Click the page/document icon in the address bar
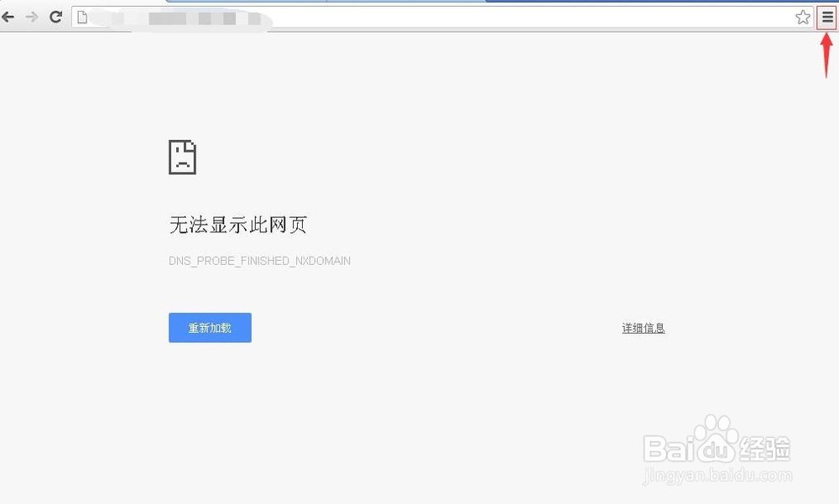Viewport: 839px width, 504px height. coord(82,16)
